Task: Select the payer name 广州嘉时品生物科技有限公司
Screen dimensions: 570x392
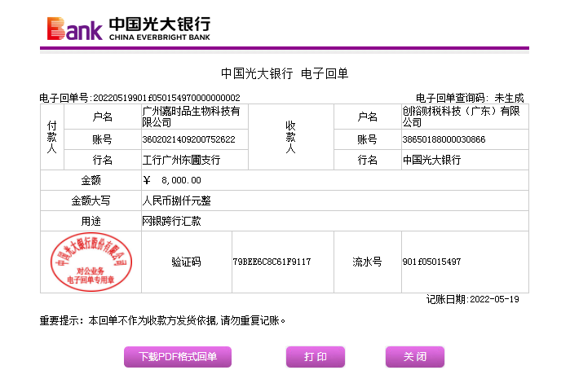Action: (191, 117)
